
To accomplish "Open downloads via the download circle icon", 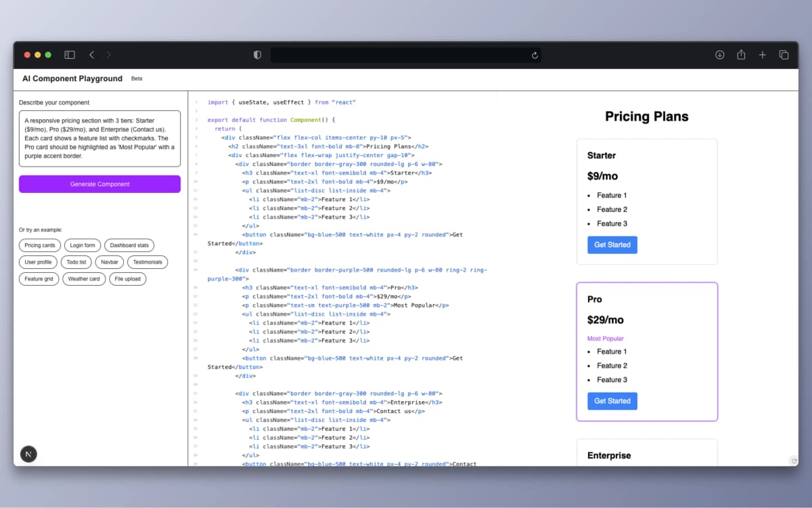I will click(719, 55).
